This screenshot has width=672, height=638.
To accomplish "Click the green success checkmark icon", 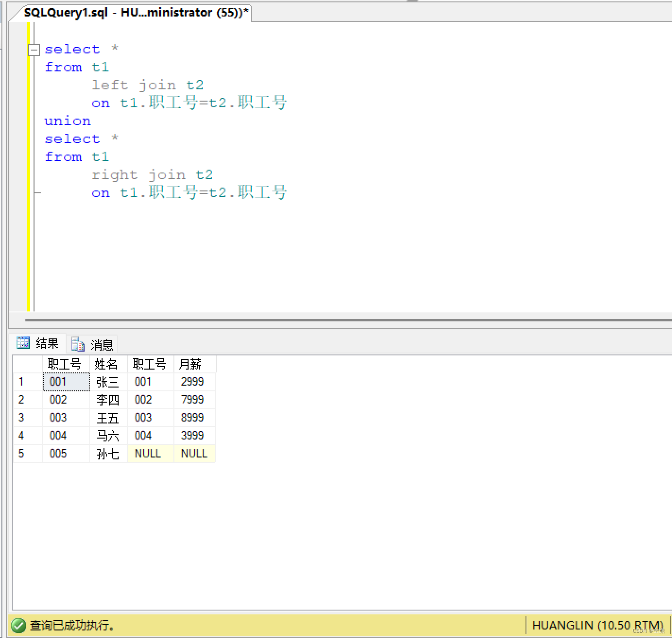I will [x=18, y=626].
